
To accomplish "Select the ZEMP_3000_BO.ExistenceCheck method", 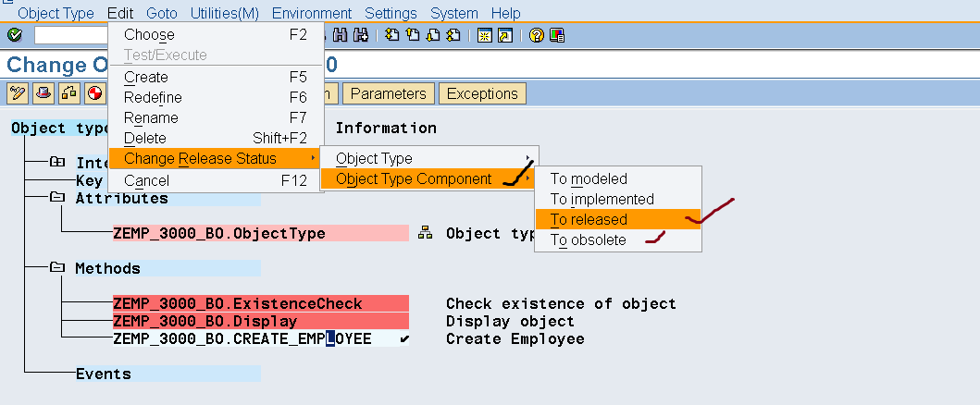I will click(x=238, y=303).
